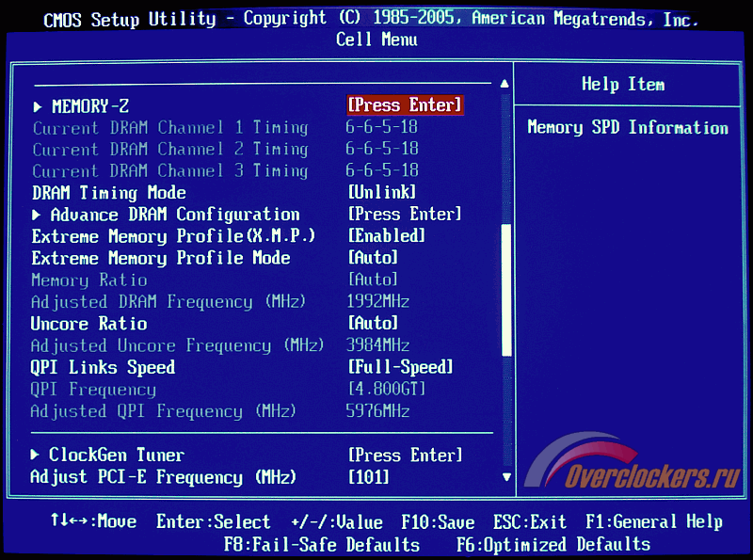This screenshot has width=753, height=560.
Task: Click Memory SPD Information help text
Action: point(628,127)
